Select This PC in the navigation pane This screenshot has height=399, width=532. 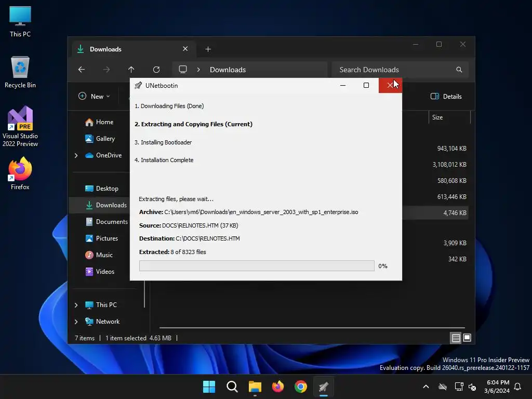pos(101,305)
